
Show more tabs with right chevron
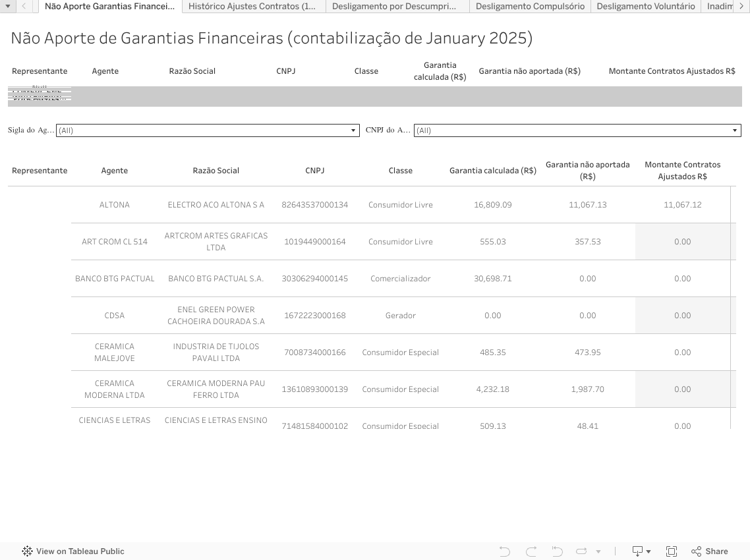[742, 6]
